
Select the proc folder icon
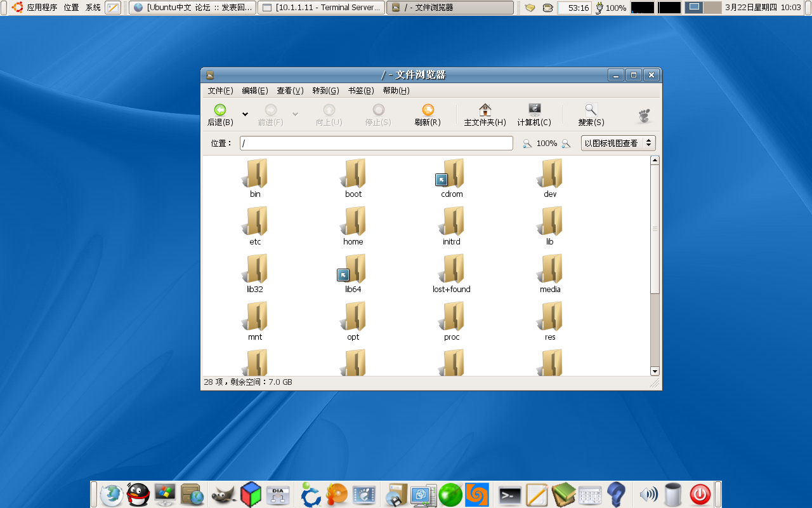[452, 316]
